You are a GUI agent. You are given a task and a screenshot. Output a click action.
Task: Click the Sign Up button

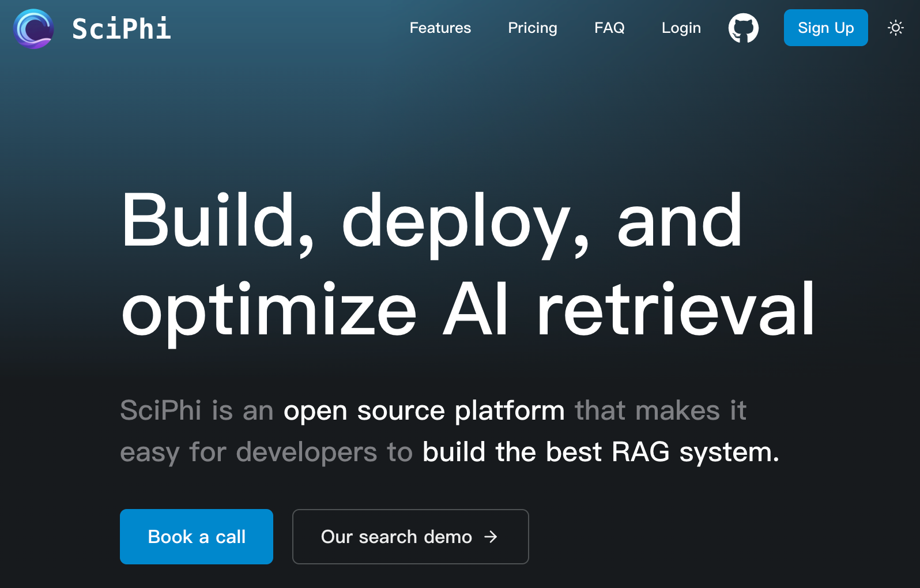[x=826, y=28]
